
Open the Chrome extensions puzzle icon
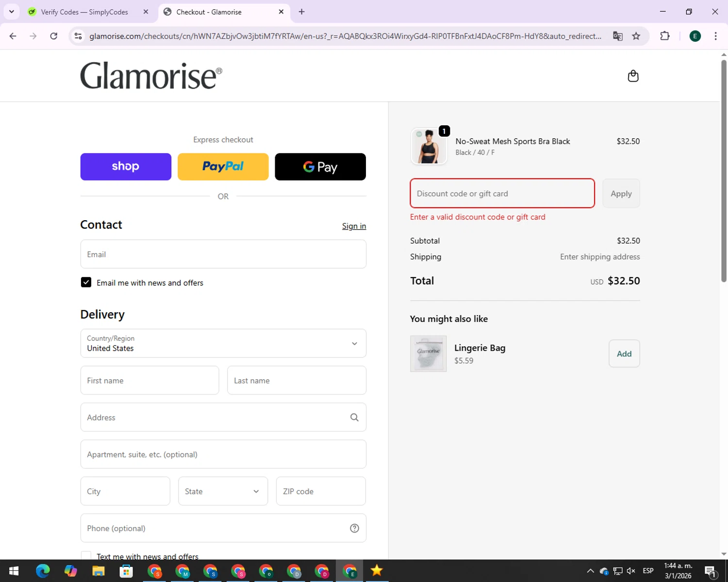[x=665, y=36]
